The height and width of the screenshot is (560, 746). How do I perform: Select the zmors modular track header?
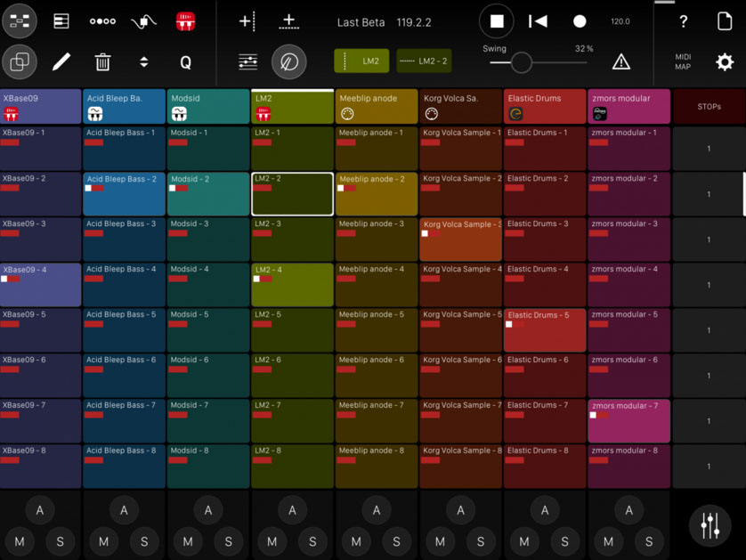point(629,106)
